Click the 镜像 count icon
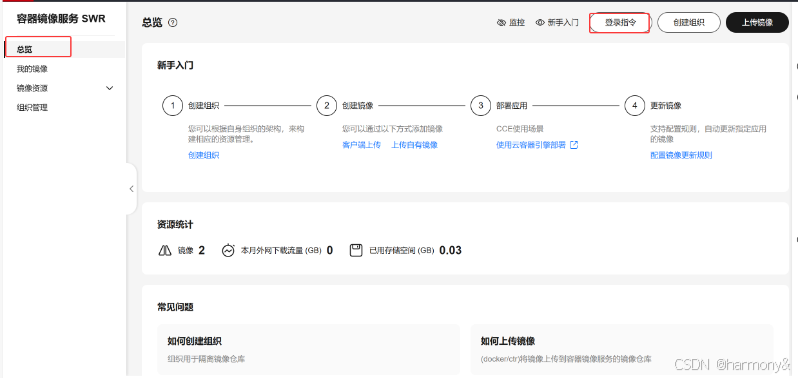 click(x=165, y=250)
